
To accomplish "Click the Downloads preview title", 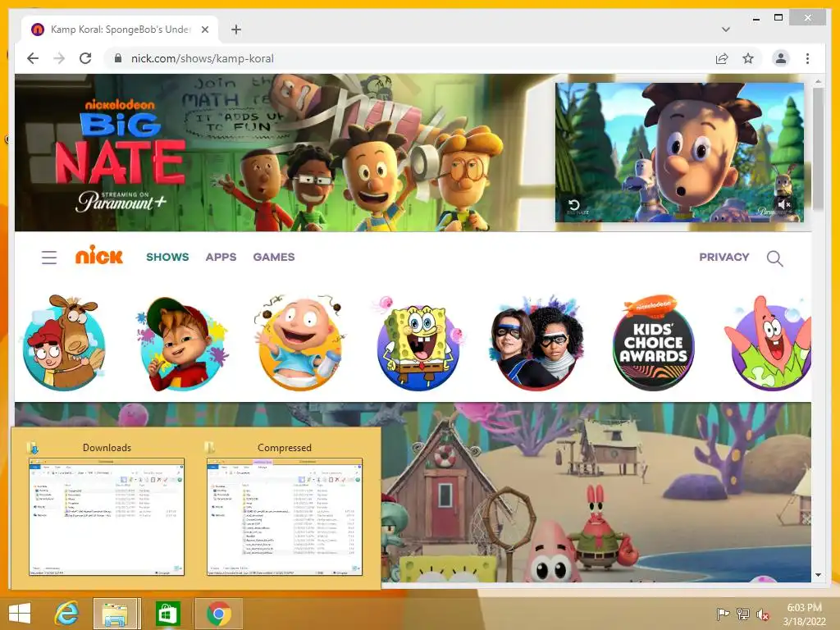I will [x=107, y=448].
